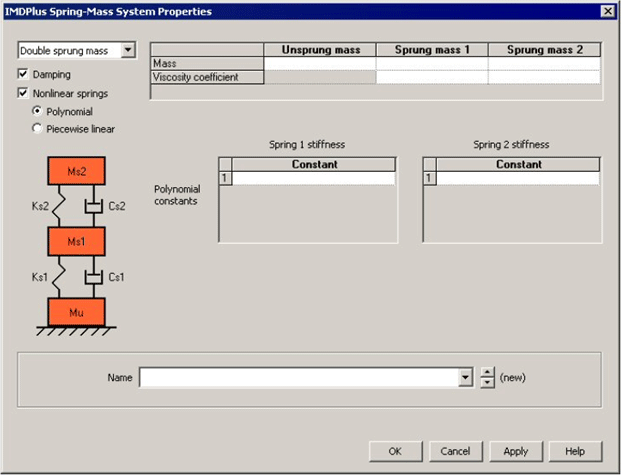Screen dimensions: 621x475
Task: Uncheck the Nonlinear springs checkbox
Action: [x=23, y=93]
